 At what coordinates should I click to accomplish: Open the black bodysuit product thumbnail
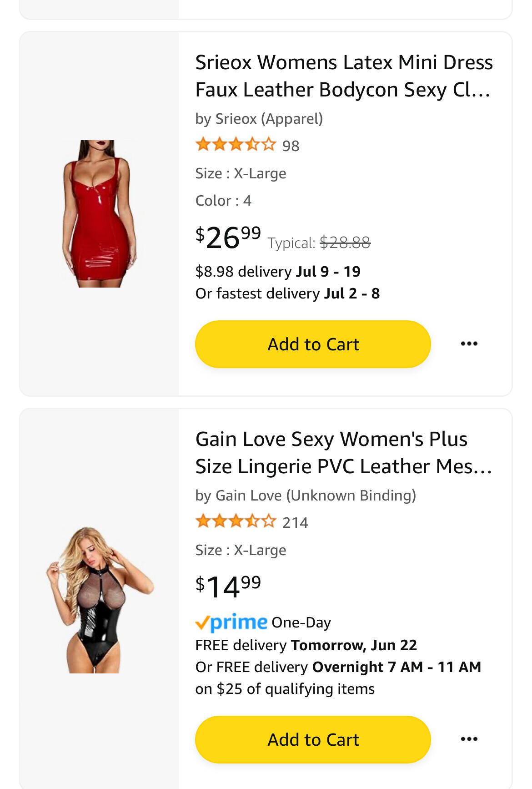click(x=99, y=600)
